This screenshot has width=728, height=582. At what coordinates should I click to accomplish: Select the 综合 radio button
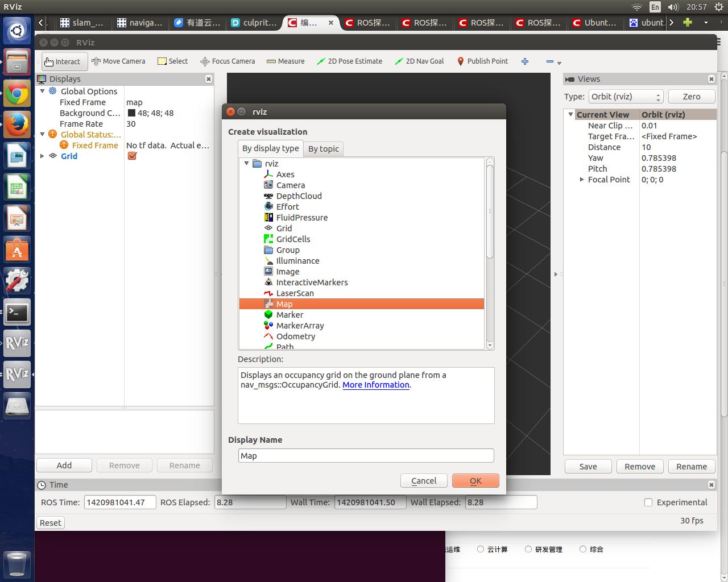click(x=583, y=549)
